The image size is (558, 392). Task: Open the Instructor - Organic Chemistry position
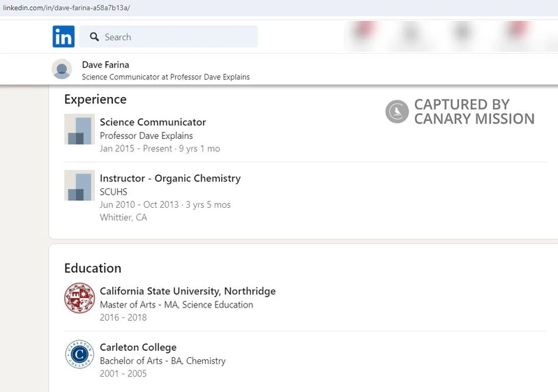[x=170, y=179]
